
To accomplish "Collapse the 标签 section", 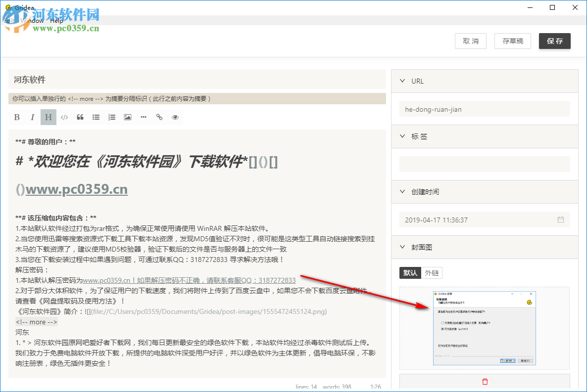I will (402, 136).
